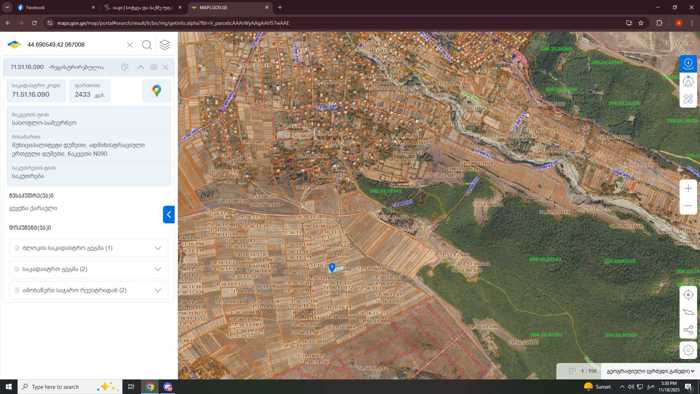
Task: Bookmark this page with star icon
Action: pyautogui.click(x=641, y=23)
